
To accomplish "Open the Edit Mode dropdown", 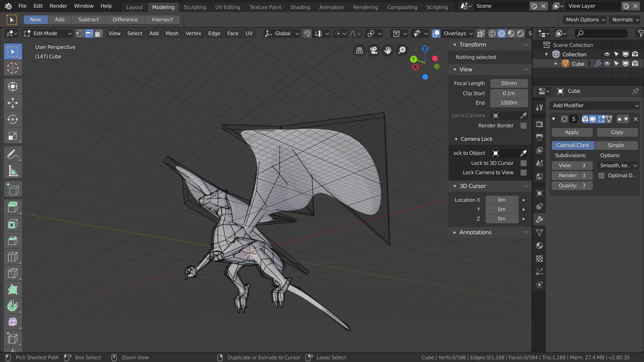I will (47, 34).
